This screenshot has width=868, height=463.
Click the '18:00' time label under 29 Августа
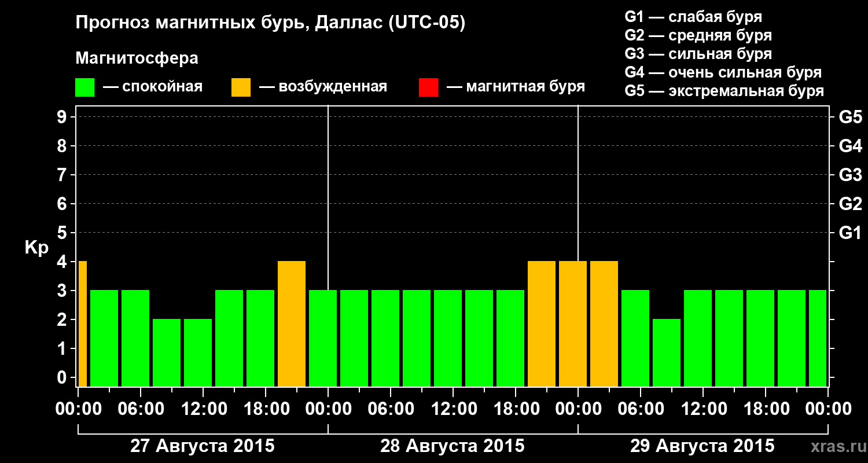coord(766,409)
